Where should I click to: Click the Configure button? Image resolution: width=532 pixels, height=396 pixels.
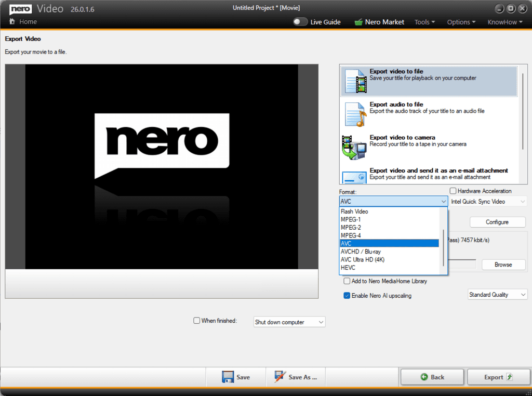coord(497,222)
